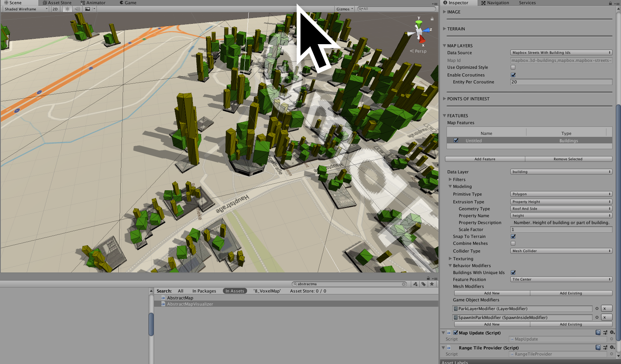Click the scene effects image icon

[x=87, y=9]
